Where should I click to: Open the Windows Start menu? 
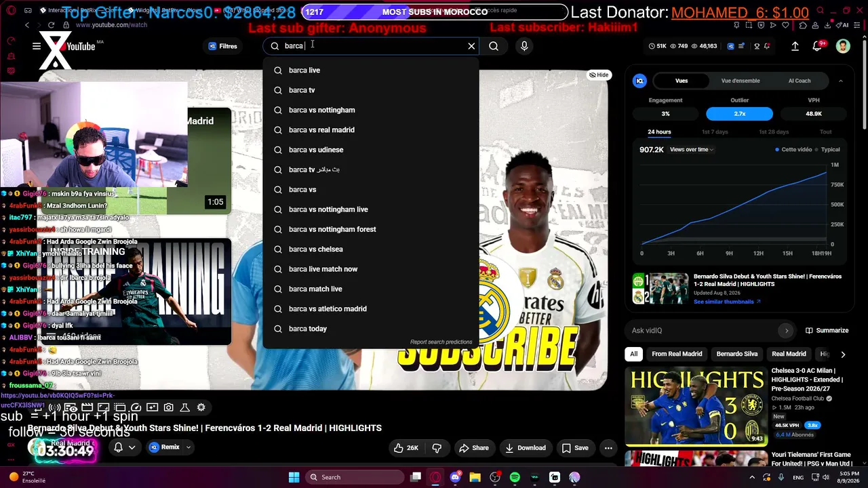294,477
